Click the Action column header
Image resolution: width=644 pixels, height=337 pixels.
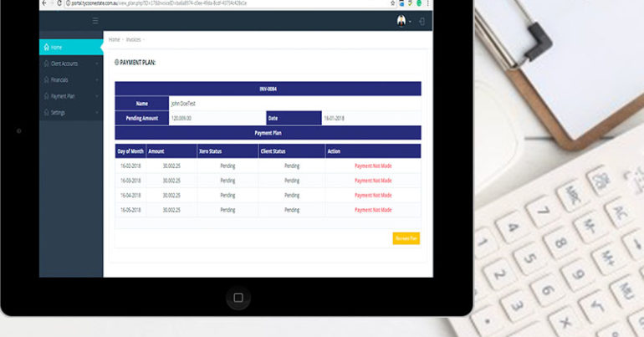coord(373,151)
